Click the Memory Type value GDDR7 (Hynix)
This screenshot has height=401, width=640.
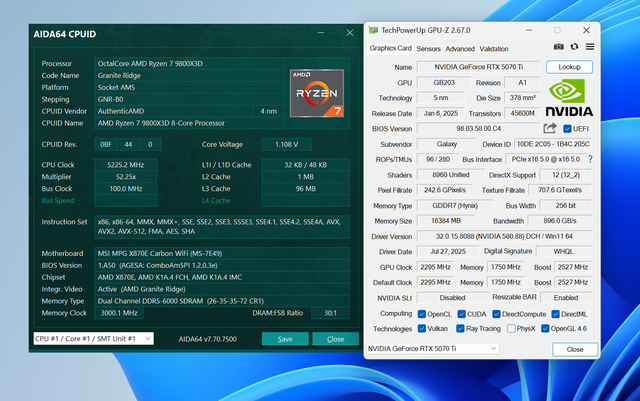(455, 206)
